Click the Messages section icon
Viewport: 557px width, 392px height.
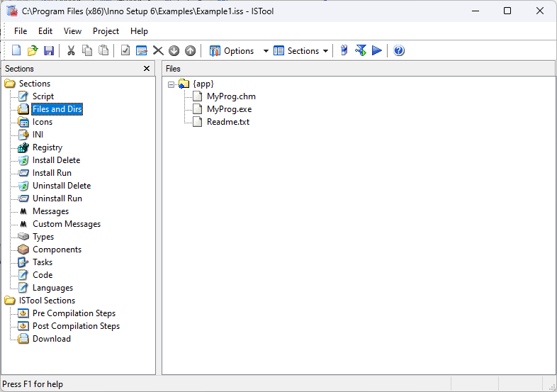tap(23, 211)
